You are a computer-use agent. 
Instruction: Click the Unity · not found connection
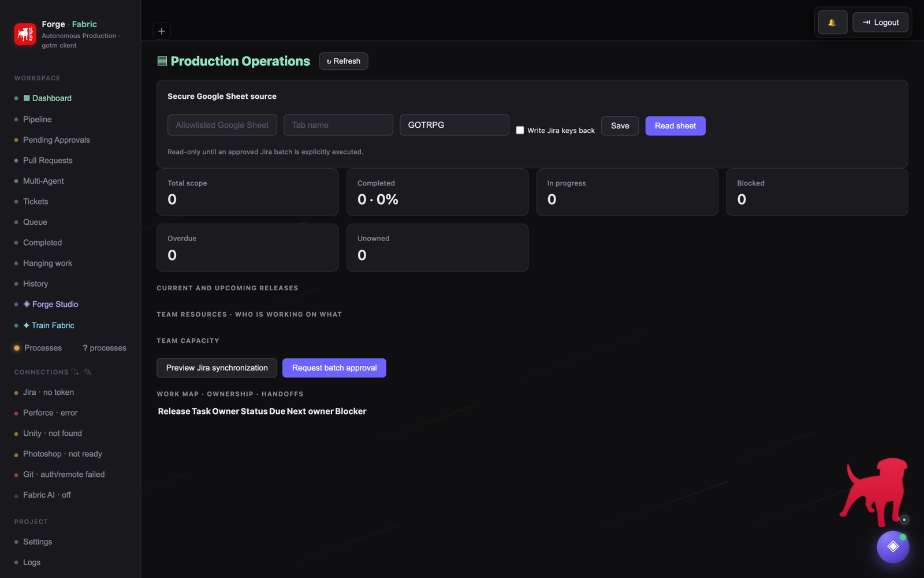[x=53, y=433]
